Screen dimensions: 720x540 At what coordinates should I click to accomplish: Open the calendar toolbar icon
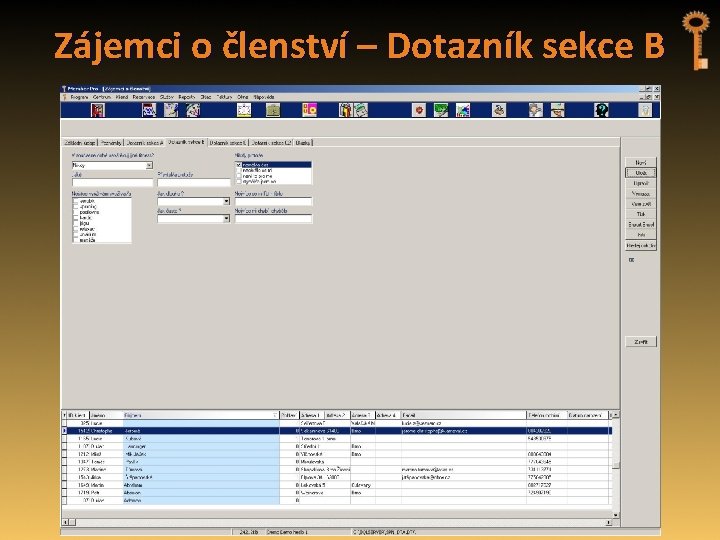tap(149, 110)
